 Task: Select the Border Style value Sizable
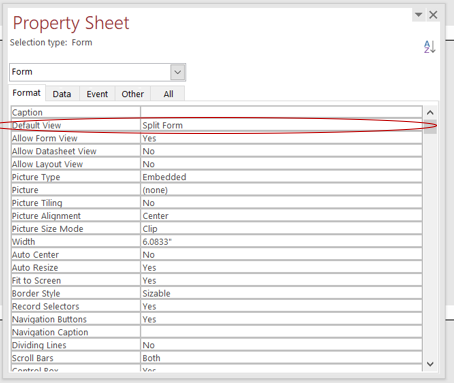(x=281, y=293)
